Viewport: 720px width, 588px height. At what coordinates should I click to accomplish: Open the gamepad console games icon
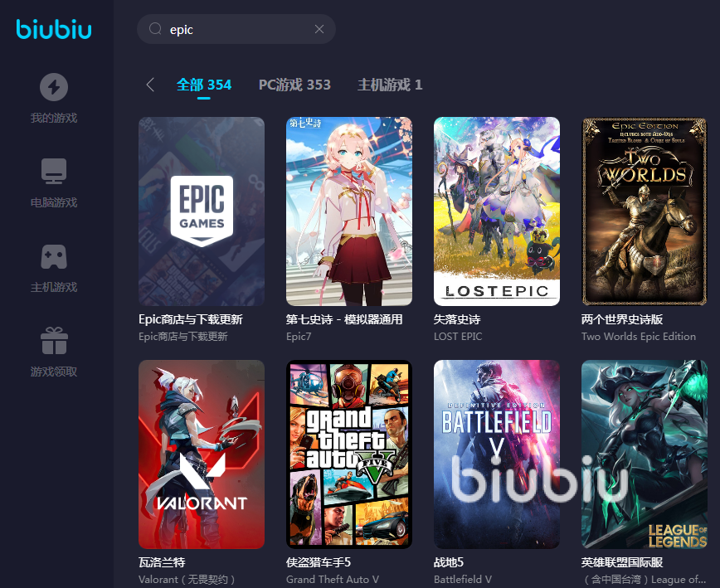(54, 256)
